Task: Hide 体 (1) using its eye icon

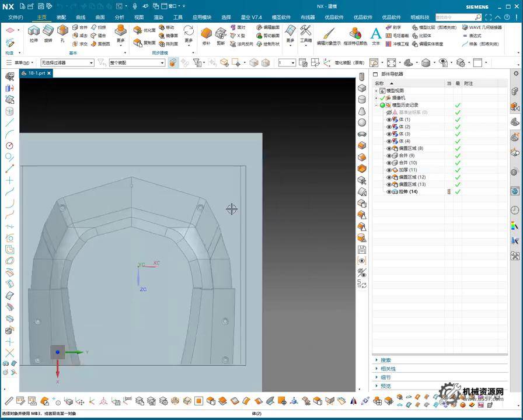Action: (x=389, y=120)
